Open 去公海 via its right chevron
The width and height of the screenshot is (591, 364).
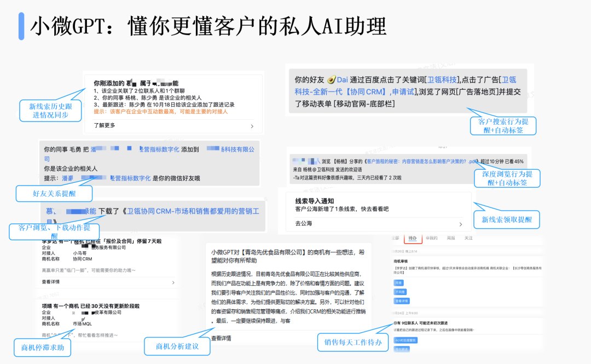(x=461, y=224)
